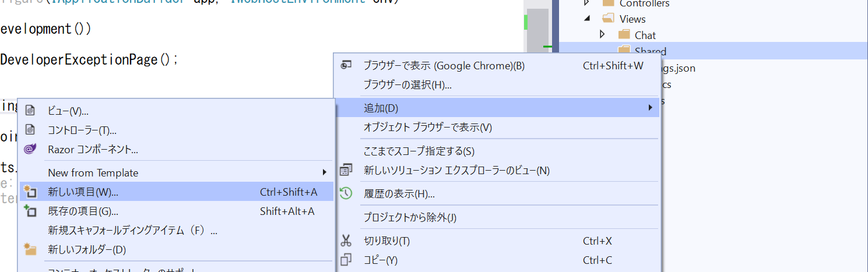
Task: Click the Razor component icon
Action: pyautogui.click(x=30, y=149)
